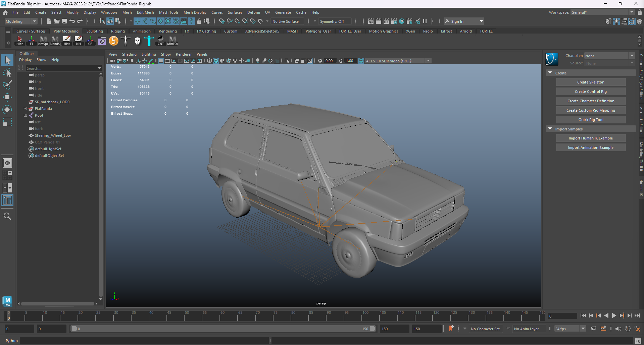644x345 pixels.
Task: Open the Mesh Tools menu
Action: 168,12
